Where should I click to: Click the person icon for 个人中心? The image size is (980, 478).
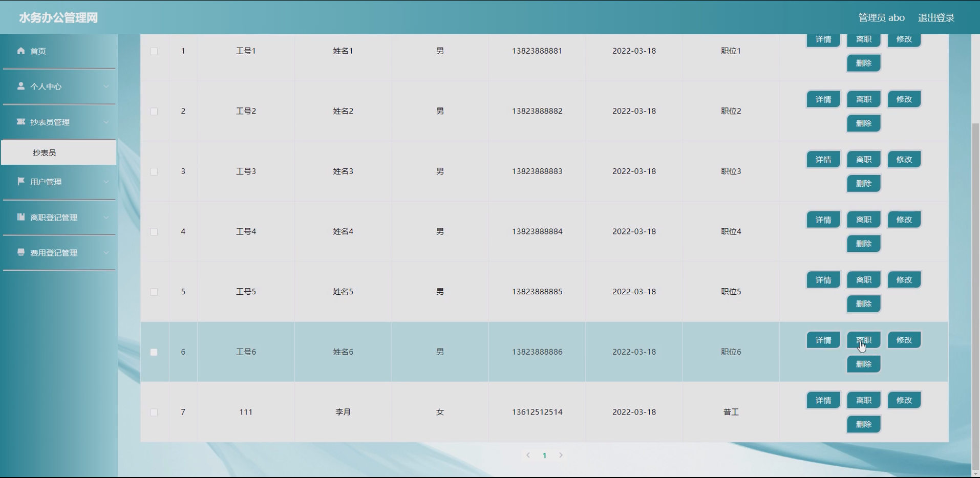21,86
